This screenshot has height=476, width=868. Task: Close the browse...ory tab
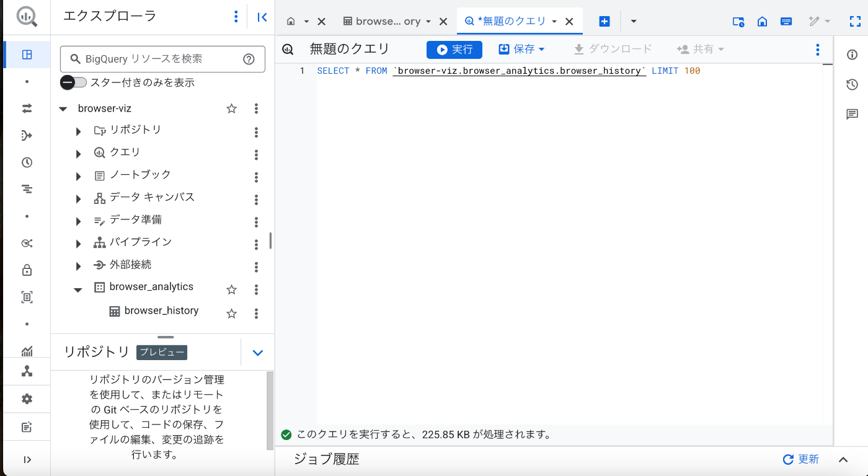(443, 21)
